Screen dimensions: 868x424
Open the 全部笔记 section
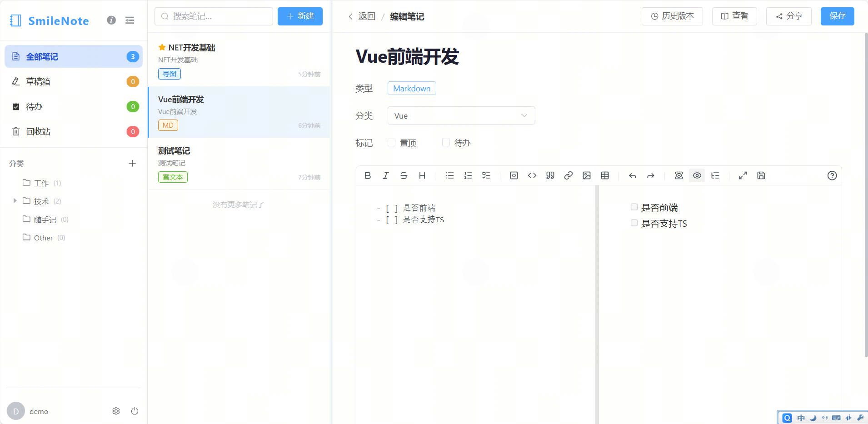click(74, 56)
